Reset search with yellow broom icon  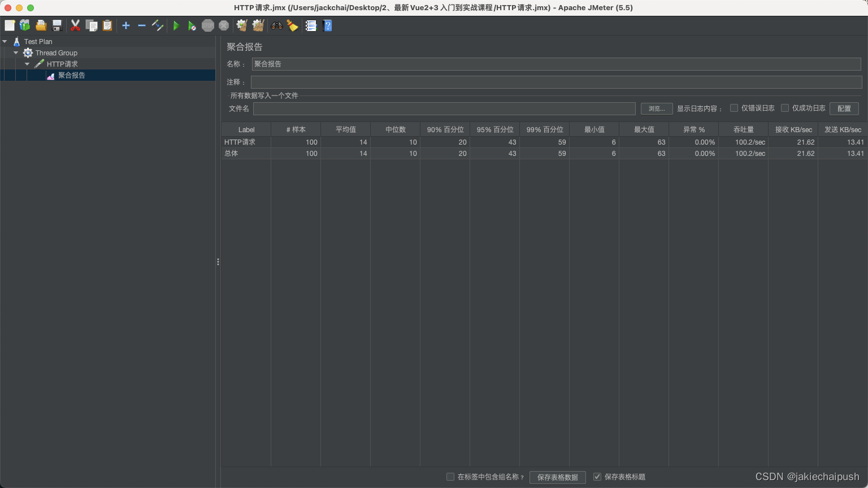click(x=292, y=25)
